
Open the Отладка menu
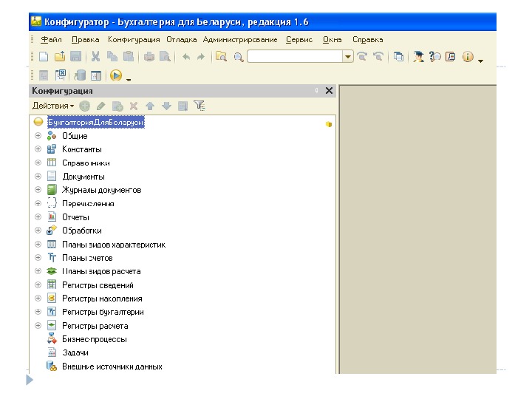182,40
